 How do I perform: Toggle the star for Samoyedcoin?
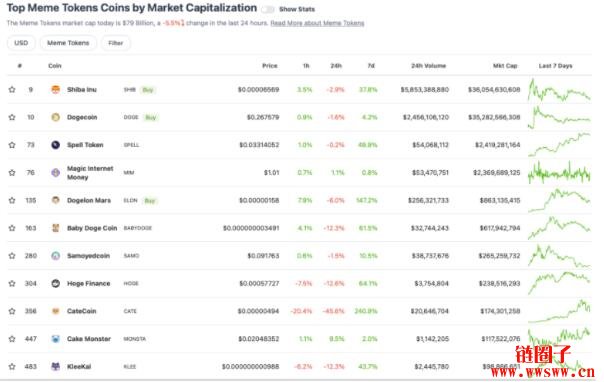(x=12, y=256)
